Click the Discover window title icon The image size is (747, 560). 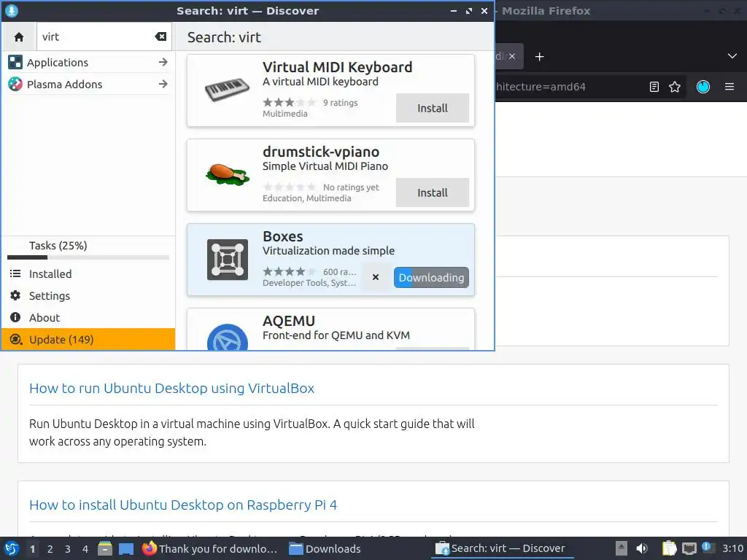12,10
